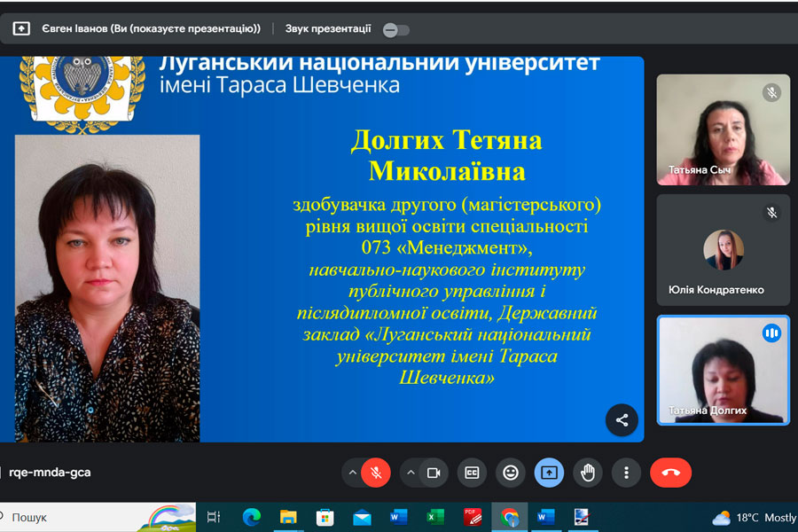798x532 pixels.
Task: Leave the call with red hang-up button
Action: (x=671, y=473)
